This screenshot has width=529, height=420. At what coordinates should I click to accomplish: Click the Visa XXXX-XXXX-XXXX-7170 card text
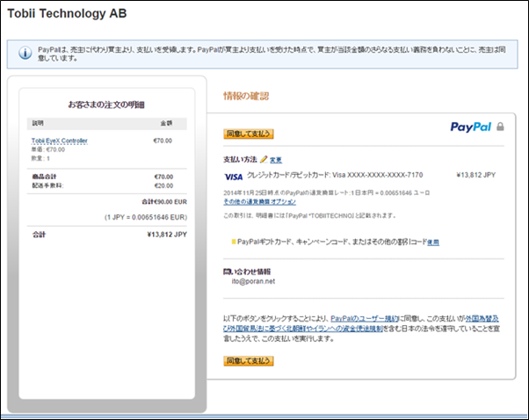coord(378,175)
